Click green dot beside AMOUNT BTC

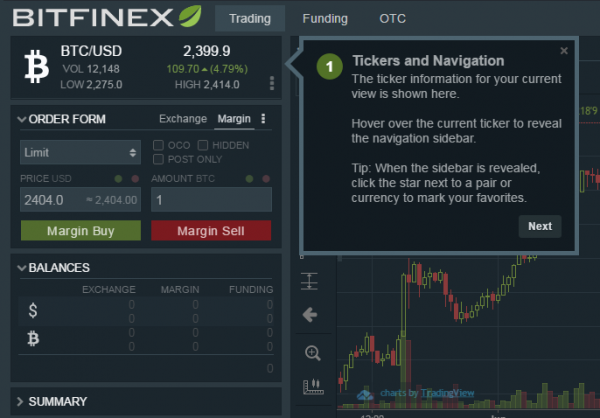coord(249,179)
